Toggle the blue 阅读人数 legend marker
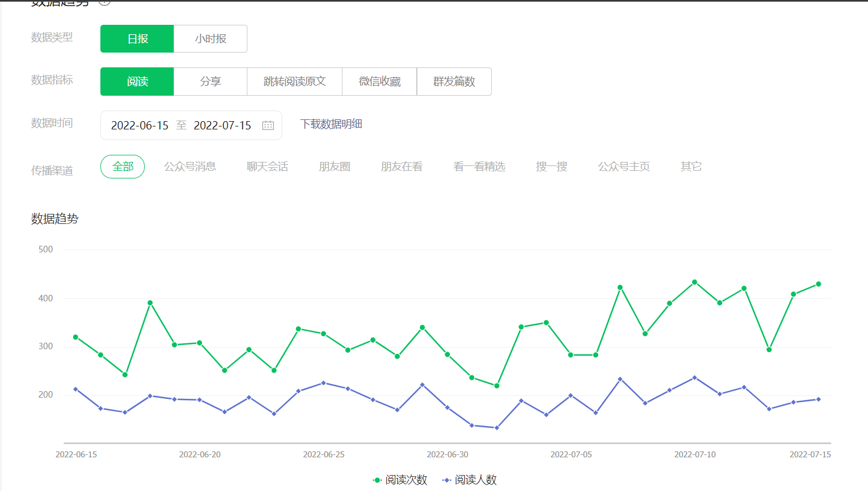Viewport: 868px width, 491px height. [x=447, y=480]
